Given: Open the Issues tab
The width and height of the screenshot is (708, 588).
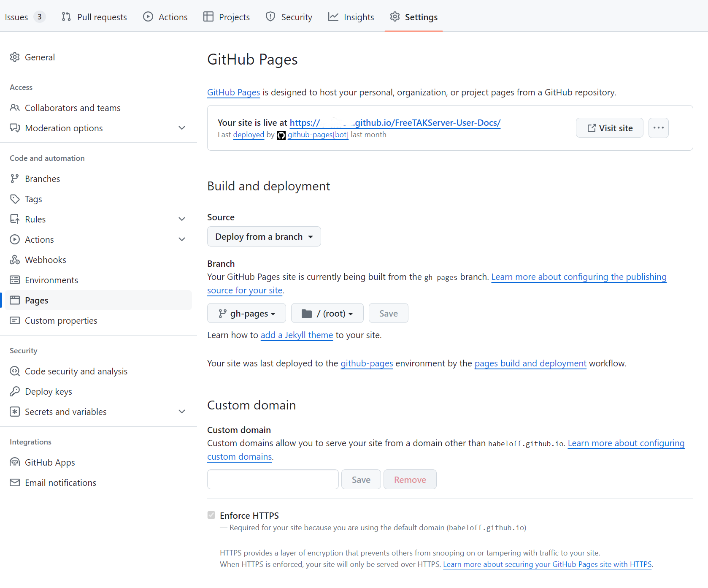Looking at the screenshot, I should (x=24, y=17).
